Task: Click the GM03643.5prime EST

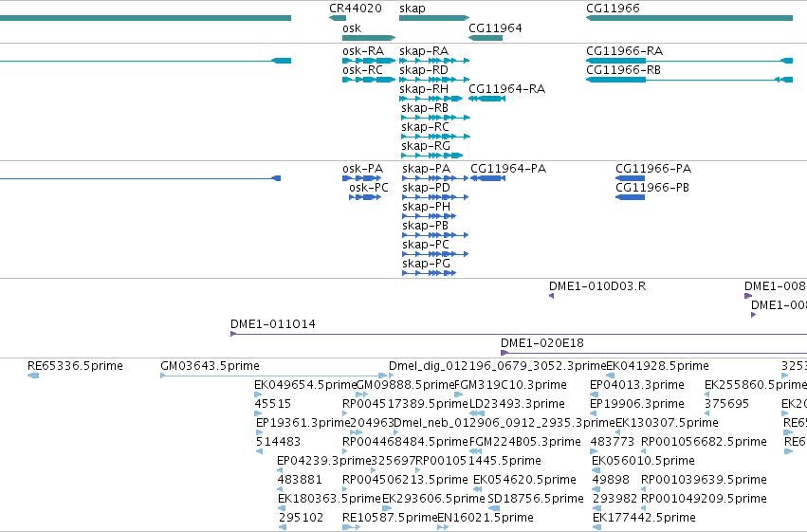Action: point(274,376)
